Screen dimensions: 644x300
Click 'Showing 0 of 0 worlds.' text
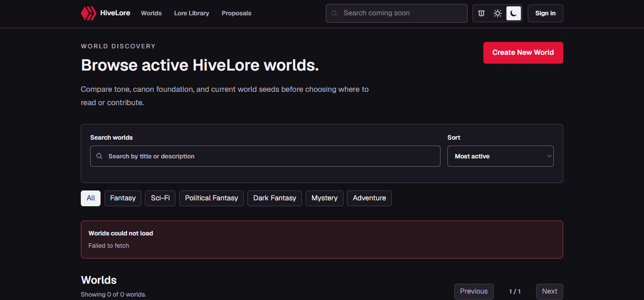(x=114, y=295)
